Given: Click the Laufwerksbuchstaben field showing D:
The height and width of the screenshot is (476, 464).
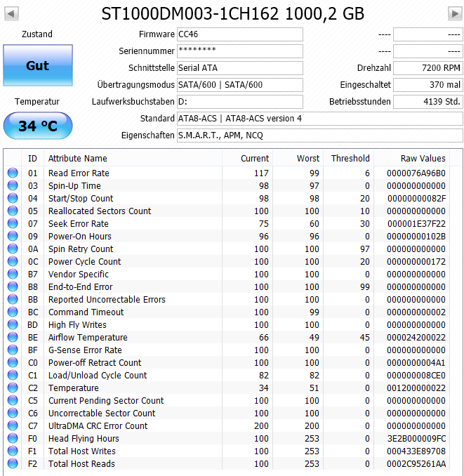Looking at the screenshot, I should click(x=240, y=102).
